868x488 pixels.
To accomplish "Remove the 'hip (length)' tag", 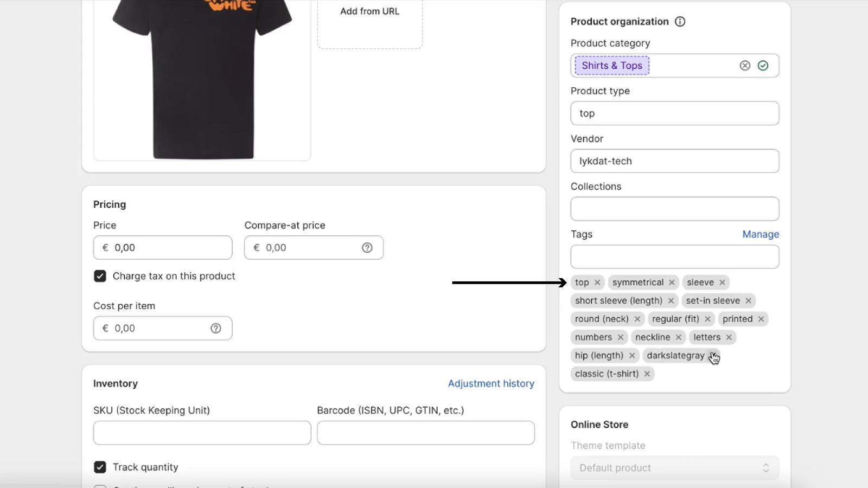I will click(631, 356).
